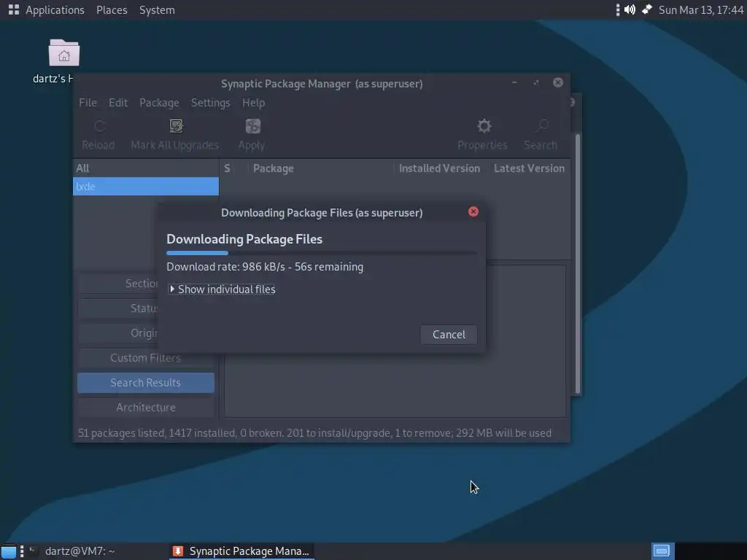
Task: Click the Architecture filter button
Action: [146, 407]
